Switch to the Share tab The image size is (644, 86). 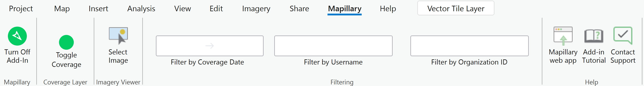click(x=299, y=9)
